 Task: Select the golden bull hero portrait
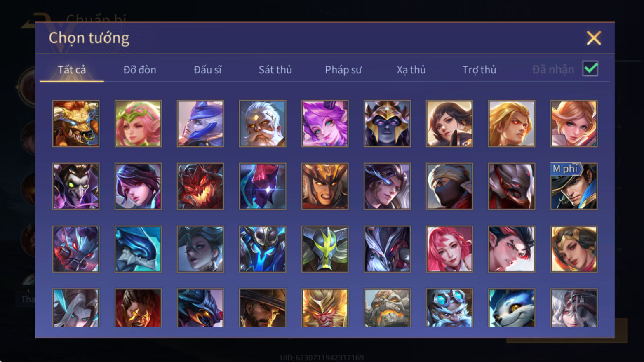pos(76,124)
